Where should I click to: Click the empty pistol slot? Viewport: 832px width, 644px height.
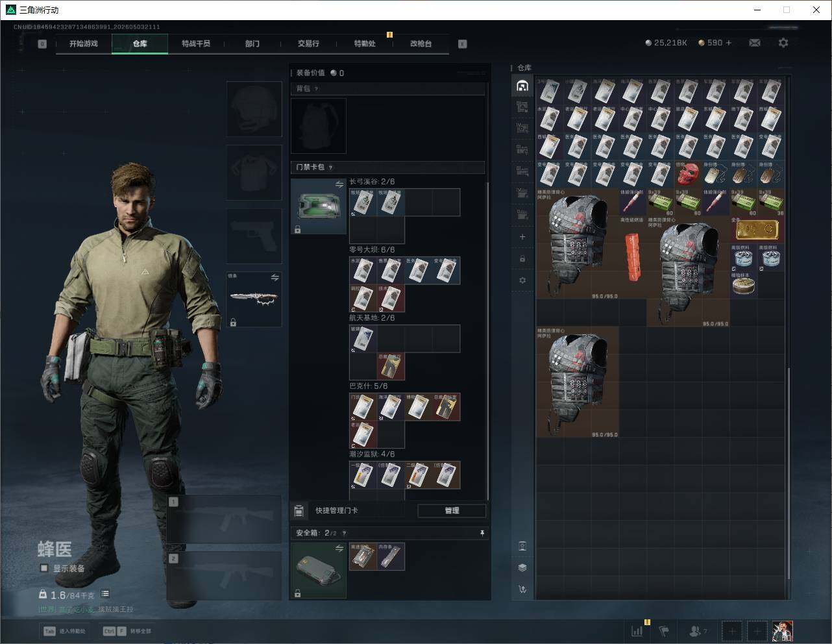pyautogui.click(x=254, y=236)
